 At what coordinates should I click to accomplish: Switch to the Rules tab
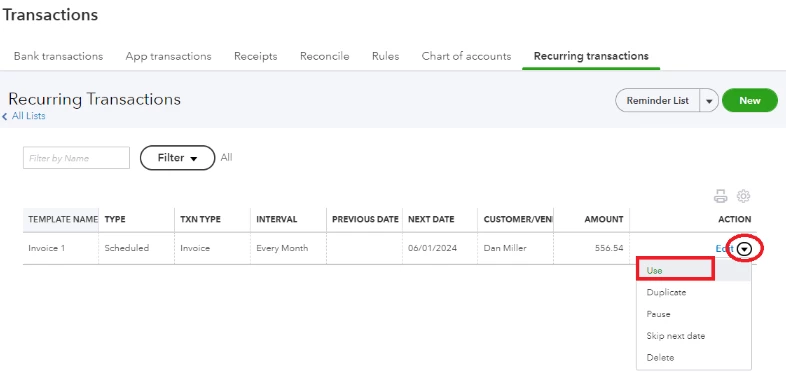(385, 56)
